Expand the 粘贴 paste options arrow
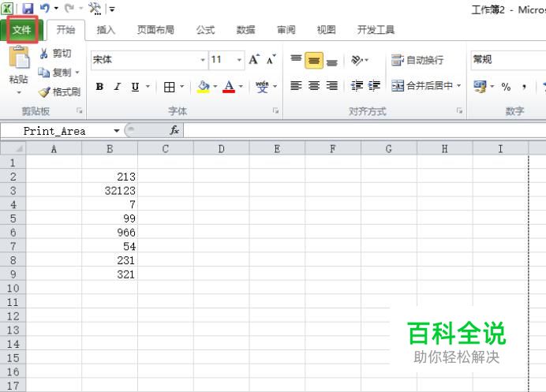This screenshot has width=546, height=392. coord(19,92)
